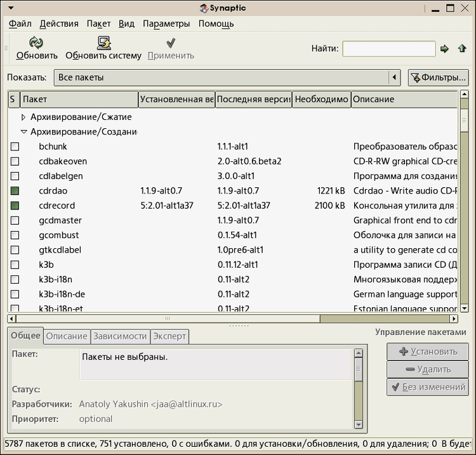Click details pane scroll-up arrow
This screenshot has height=455, width=476.
359,353
